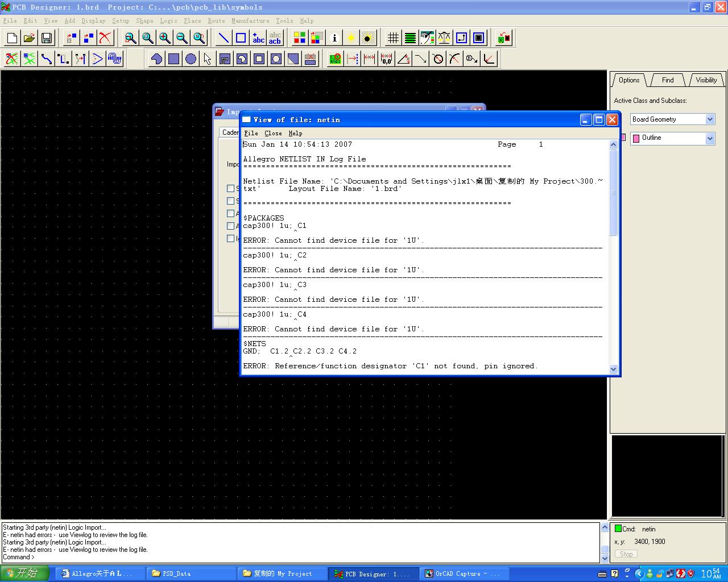Open the File menu in log viewer
728x582 pixels.
(251, 133)
